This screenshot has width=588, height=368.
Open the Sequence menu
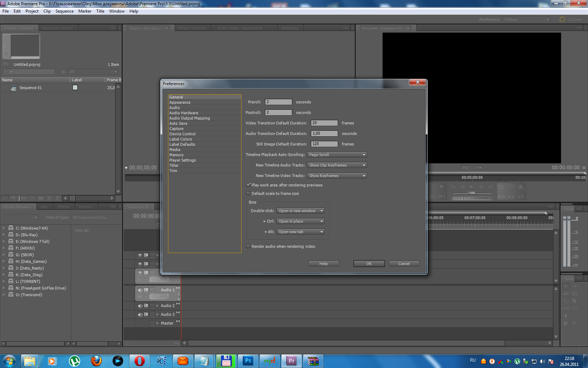coord(64,11)
